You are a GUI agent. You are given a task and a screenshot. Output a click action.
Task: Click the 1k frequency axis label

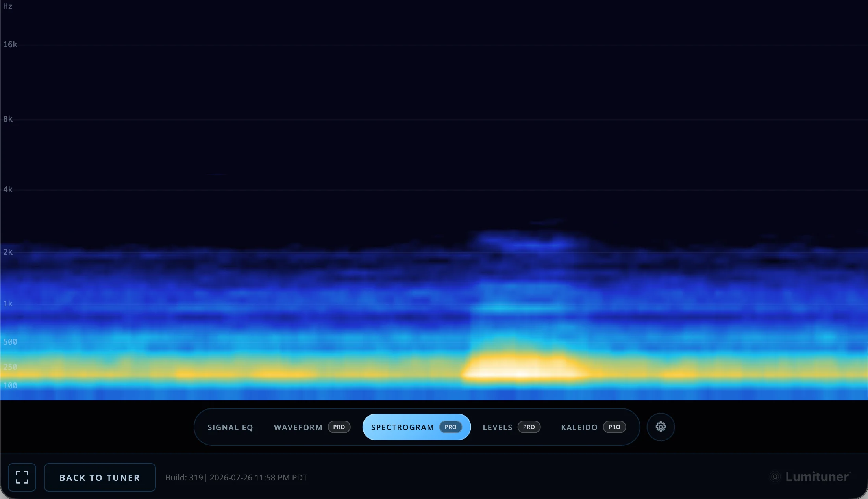click(x=8, y=304)
